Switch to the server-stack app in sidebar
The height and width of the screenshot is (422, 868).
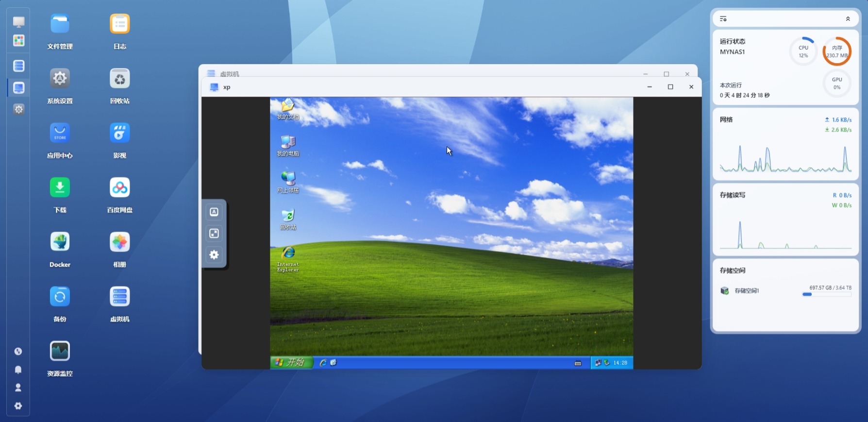coord(19,66)
